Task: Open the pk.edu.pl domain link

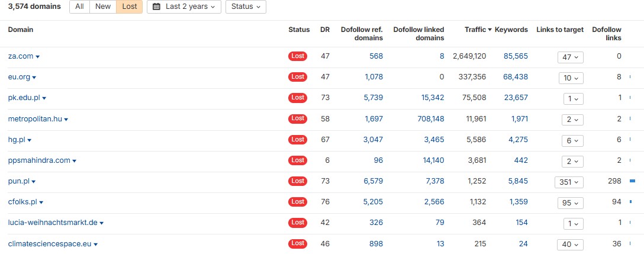Action: tap(24, 98)
